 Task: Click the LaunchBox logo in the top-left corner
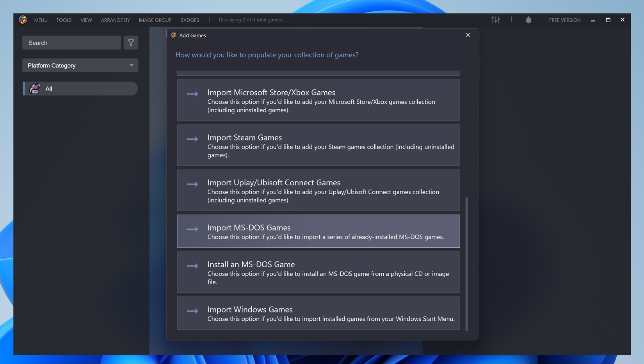point(23,20)
